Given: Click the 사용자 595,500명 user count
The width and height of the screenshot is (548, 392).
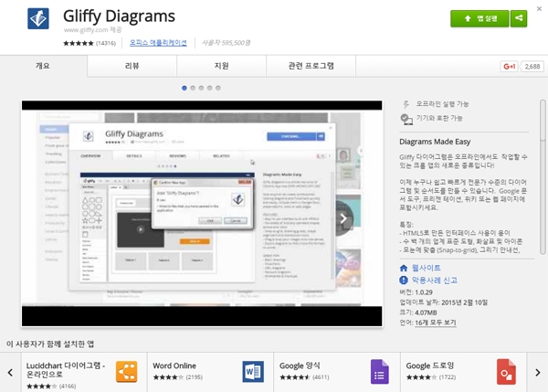Looking at the screenshot, I should point(227,43).
